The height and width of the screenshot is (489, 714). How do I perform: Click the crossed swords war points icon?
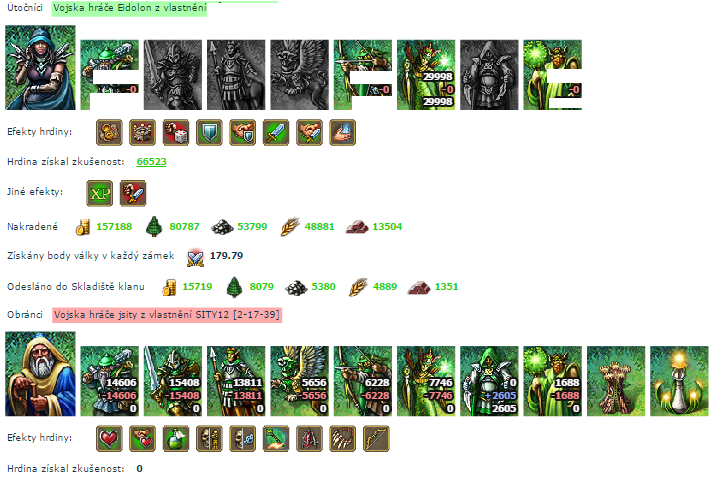pos(196,257)
